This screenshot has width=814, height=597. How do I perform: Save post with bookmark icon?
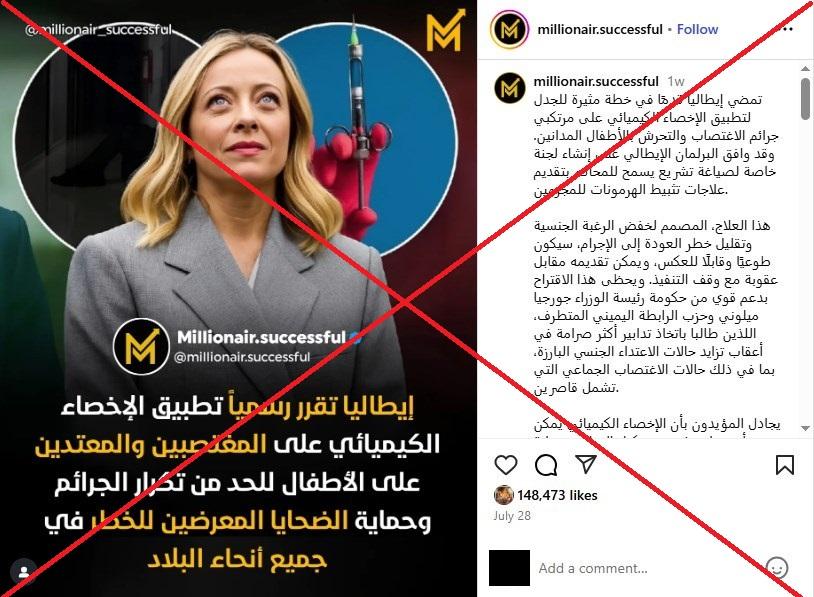(x=784, y=465)
